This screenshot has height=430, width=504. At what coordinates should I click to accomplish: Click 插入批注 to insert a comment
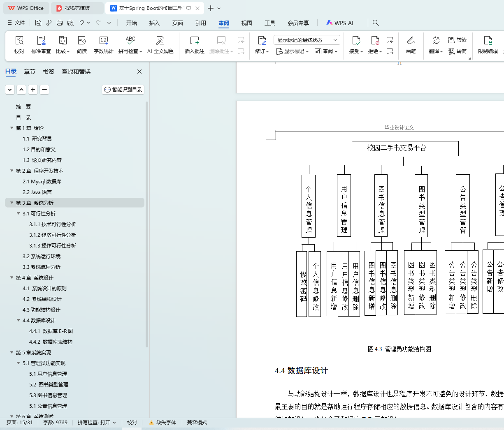pos(195,45)
